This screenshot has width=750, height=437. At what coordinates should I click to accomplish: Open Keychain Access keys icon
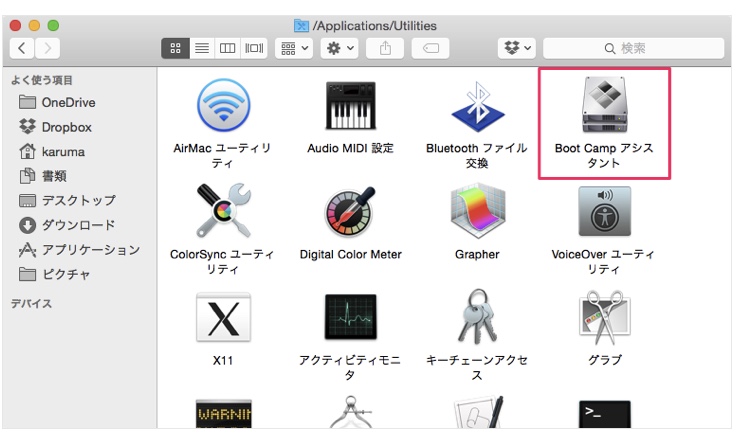pos(476,317)
